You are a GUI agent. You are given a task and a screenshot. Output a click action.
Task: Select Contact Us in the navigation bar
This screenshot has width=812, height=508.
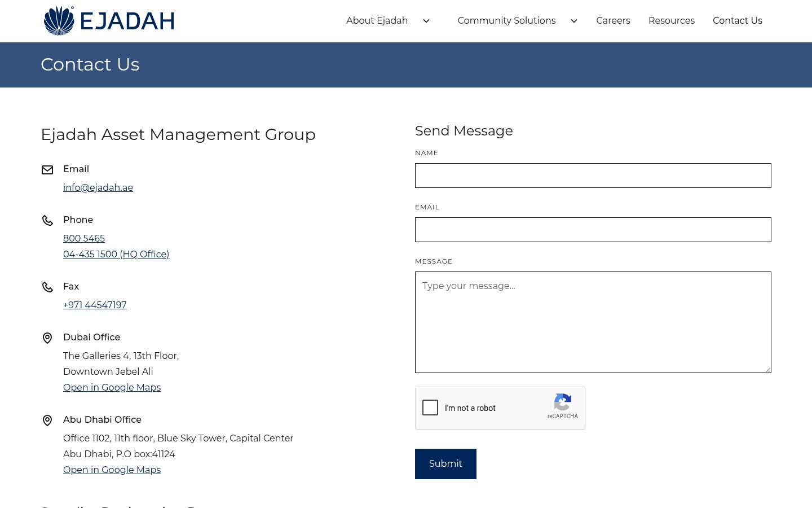(738, 20)
